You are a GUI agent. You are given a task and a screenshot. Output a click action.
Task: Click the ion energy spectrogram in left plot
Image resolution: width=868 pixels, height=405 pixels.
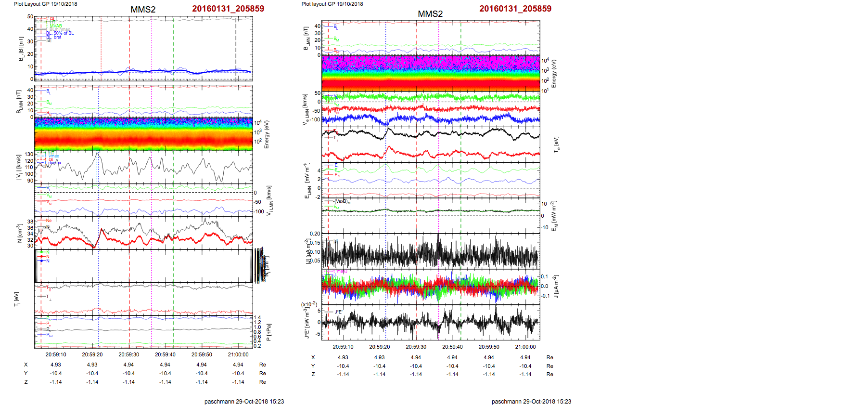pos(143,134)
